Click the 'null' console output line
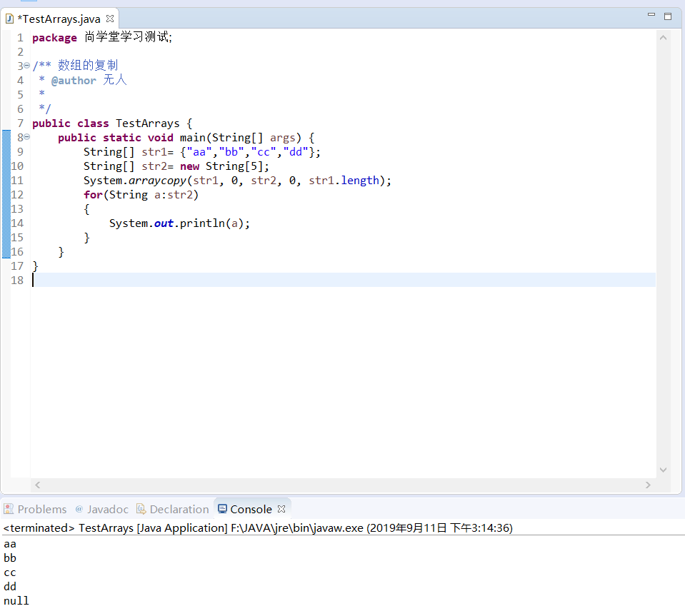The image size is (685, 616). pos(16,601)
